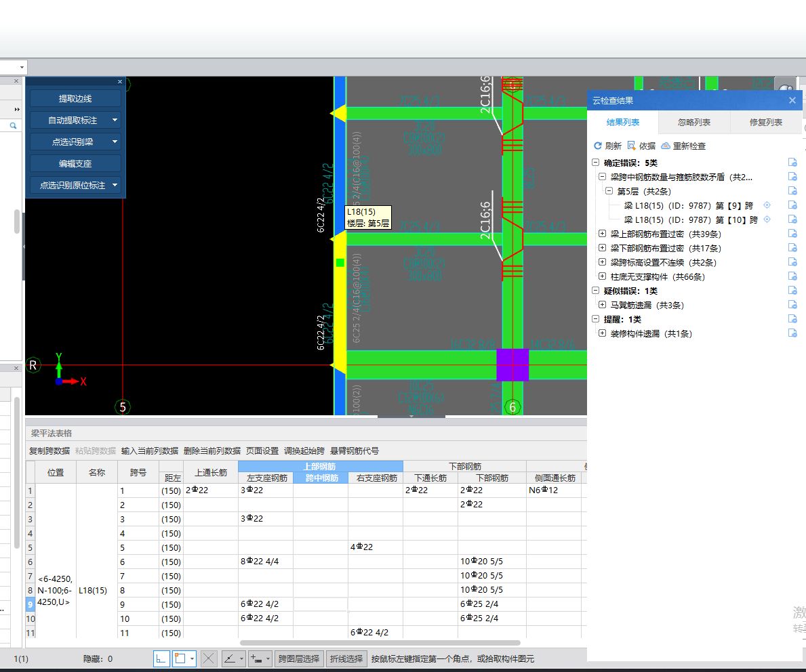The image size is (806, 672).
Task: Click ignore icon for L18(15) 第【9】跨 row
Action: (x=792, y=205)
